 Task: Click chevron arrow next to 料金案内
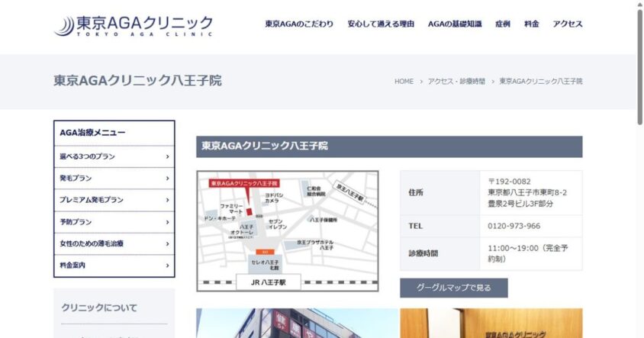tap(167, 266)
